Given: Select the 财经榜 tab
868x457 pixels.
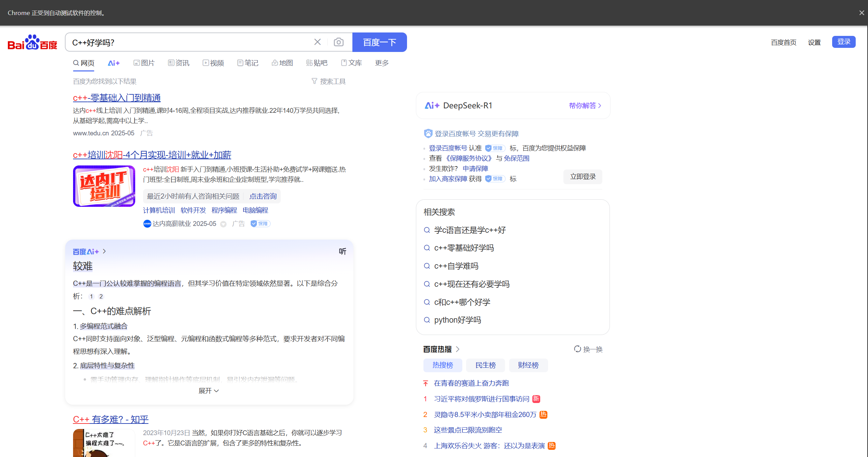Looking at the screenshot, I should click(528, 365).
